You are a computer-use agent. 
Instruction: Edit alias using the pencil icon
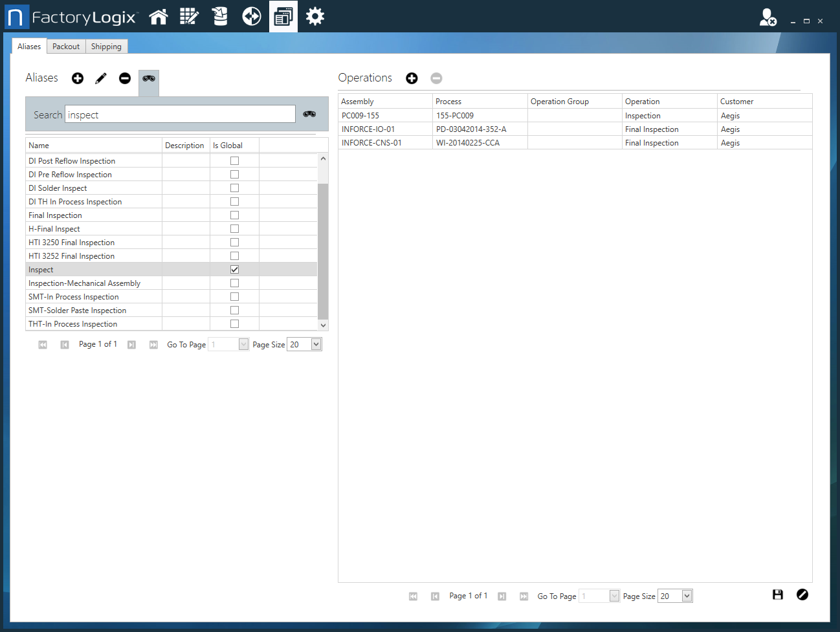click(101, 78)
